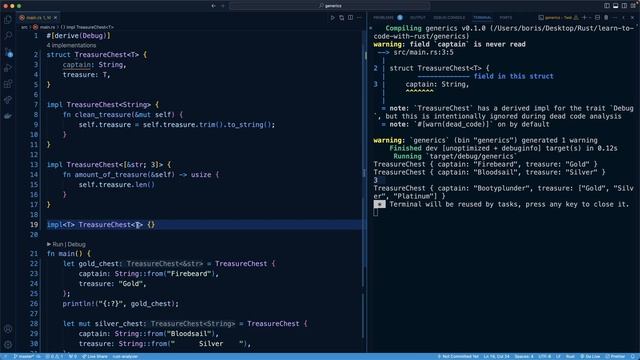Click the line and column indicator
Viewport: 640px width, 360px height.
pos(496,356)
